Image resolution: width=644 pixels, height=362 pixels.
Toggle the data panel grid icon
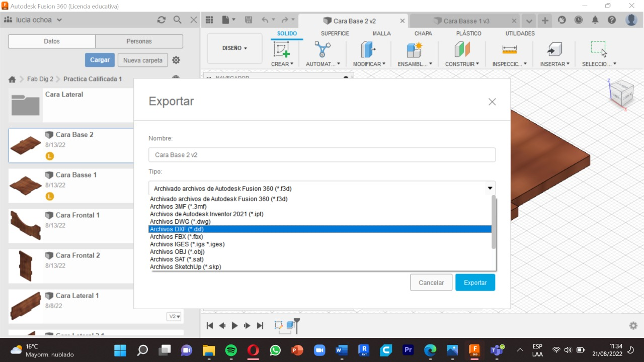[209, 20]
